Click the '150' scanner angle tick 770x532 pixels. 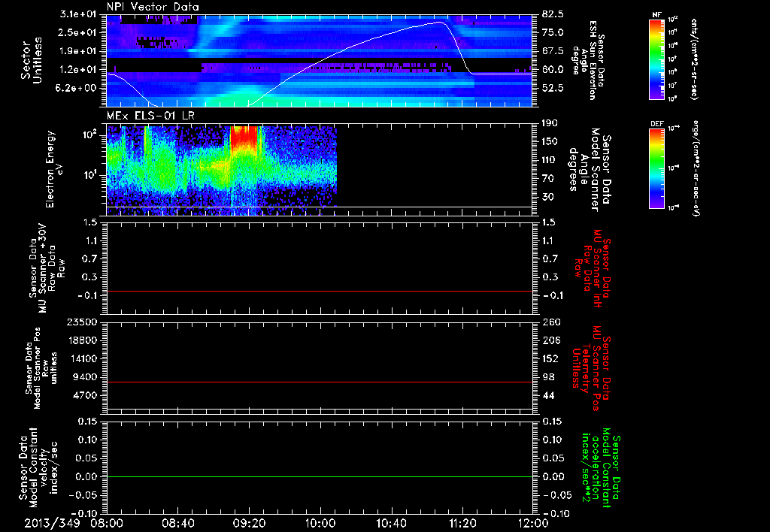(x=550, y=142)
